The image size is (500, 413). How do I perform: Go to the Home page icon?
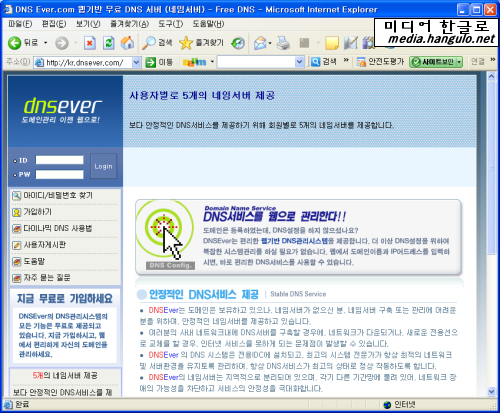click(x=127, y=43)
